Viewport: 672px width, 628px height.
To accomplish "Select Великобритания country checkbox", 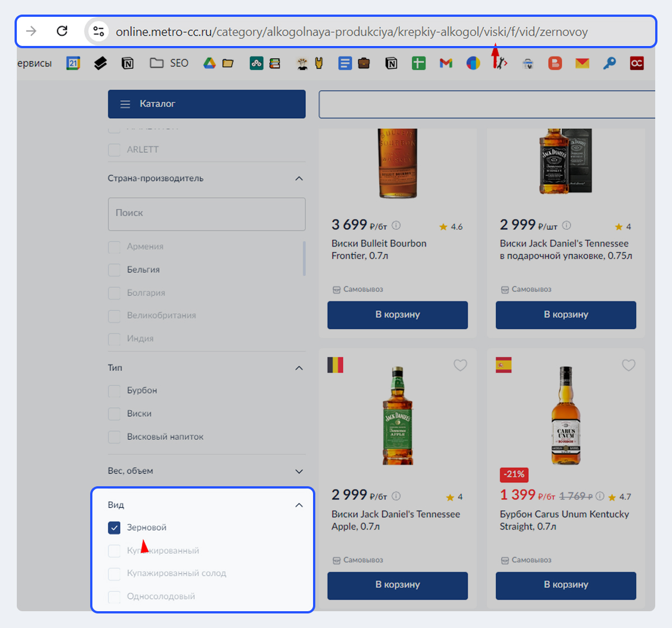I will click(114, 316).
